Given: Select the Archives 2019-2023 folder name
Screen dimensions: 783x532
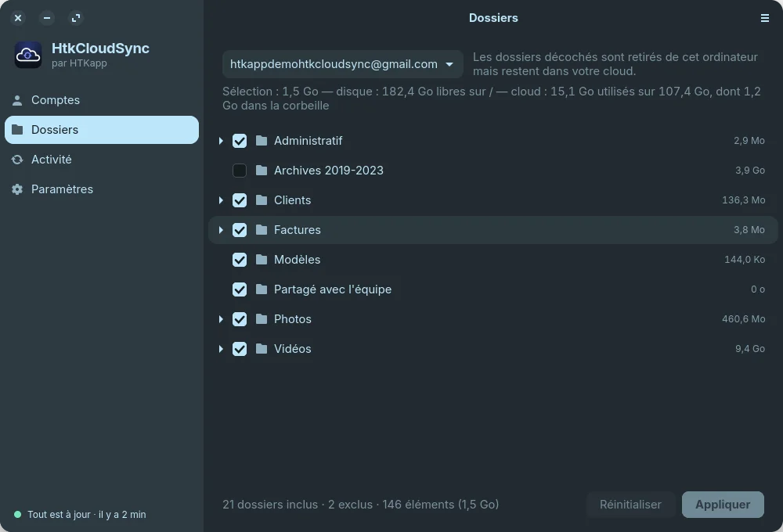Looking at the screenshot, I should 329,171.
